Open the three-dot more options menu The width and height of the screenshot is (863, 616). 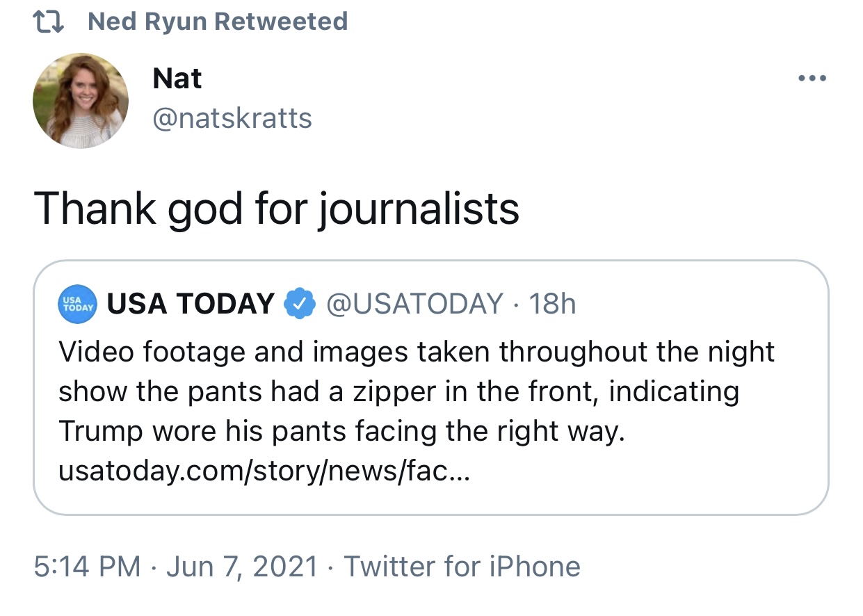click(x=812, y=79)
